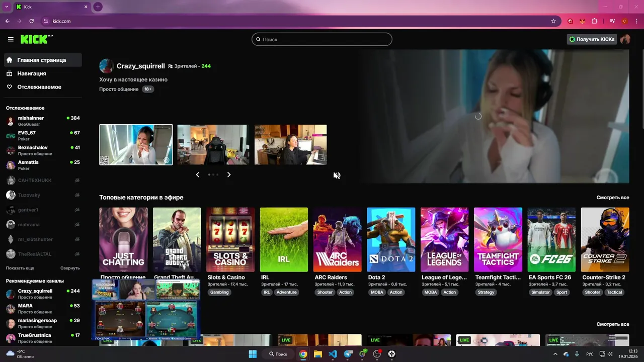Open the hamburger sidebar menu
The width and height of the screenshot is (644, 362).
pyautogui.click(x=11, y=39)
